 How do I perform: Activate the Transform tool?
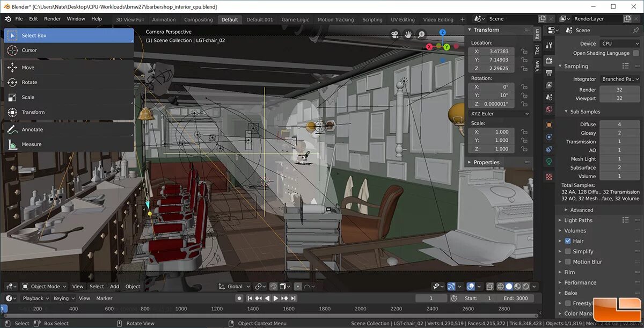[x=69, y=112]
